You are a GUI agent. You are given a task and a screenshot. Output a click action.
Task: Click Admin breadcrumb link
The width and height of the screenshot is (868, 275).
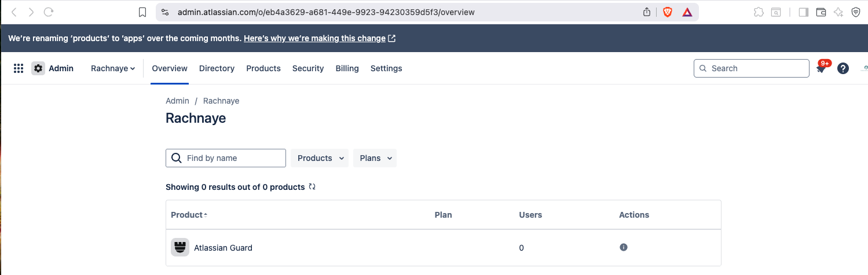177,101
